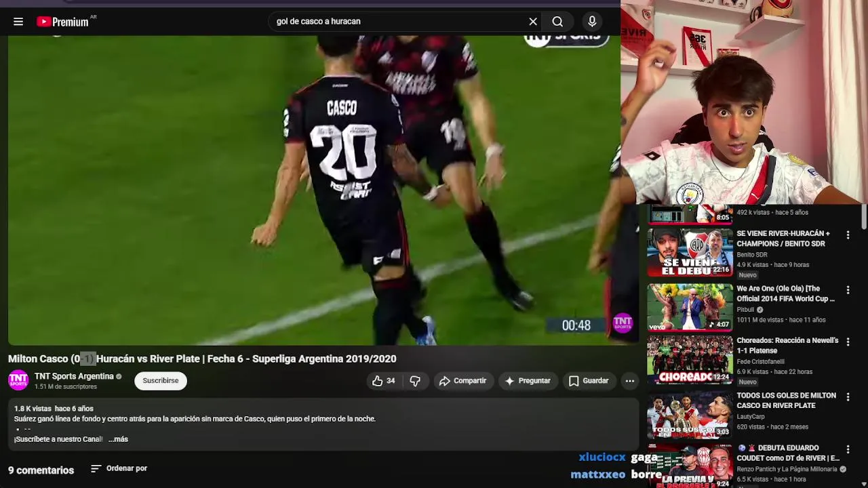This screenshot has width=868, height=488.
Task: Click the TNT Sports watermark in the player
Action: pyautogui.click(x=622, y=323)
